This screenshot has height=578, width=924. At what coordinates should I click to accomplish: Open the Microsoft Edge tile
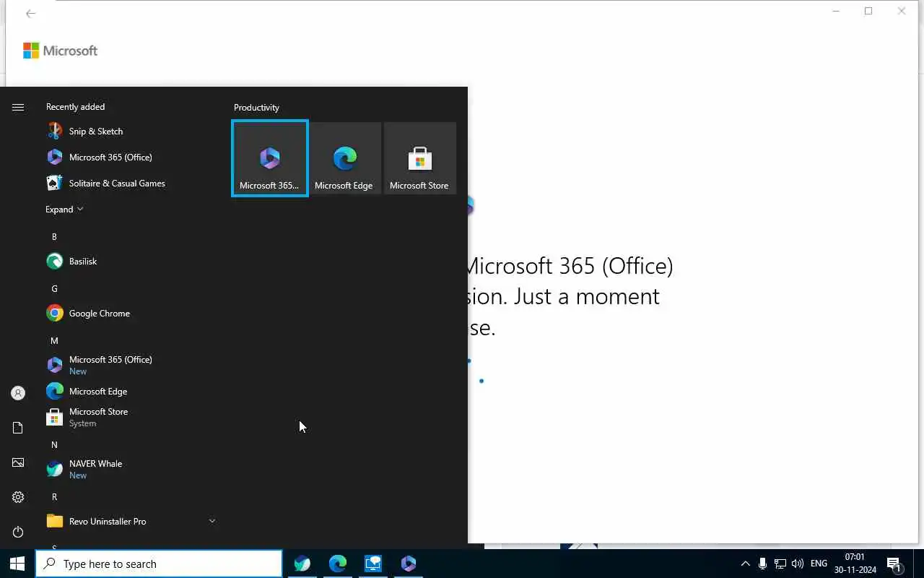(345, 158)
